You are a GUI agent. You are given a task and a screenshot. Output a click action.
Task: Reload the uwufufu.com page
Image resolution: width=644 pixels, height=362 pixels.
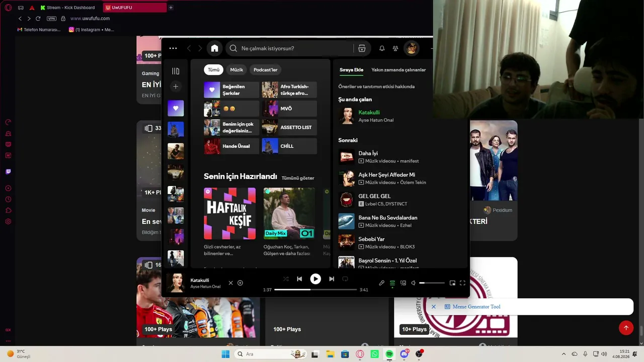(x=38, y=19)
